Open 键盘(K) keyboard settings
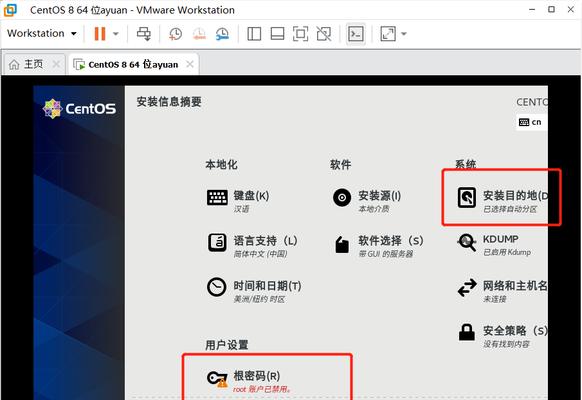582x400 pixels. (251, 196)
